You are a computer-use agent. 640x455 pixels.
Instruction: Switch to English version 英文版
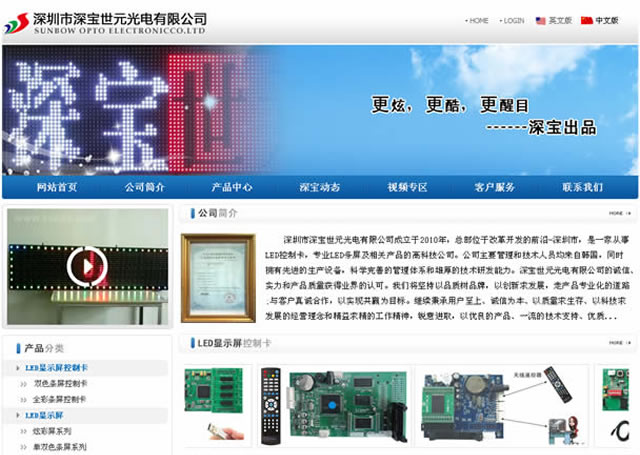[560, 20]
